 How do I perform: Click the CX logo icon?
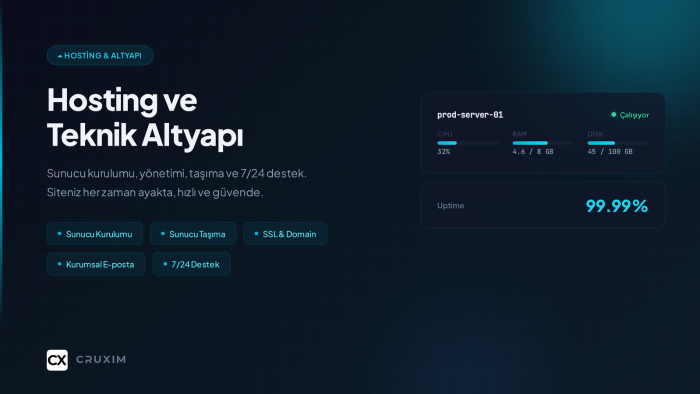tap(57, 360)
